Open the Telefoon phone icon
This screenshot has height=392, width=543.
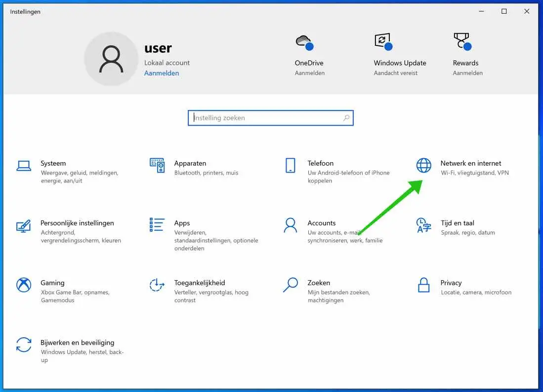coord(290,165)
